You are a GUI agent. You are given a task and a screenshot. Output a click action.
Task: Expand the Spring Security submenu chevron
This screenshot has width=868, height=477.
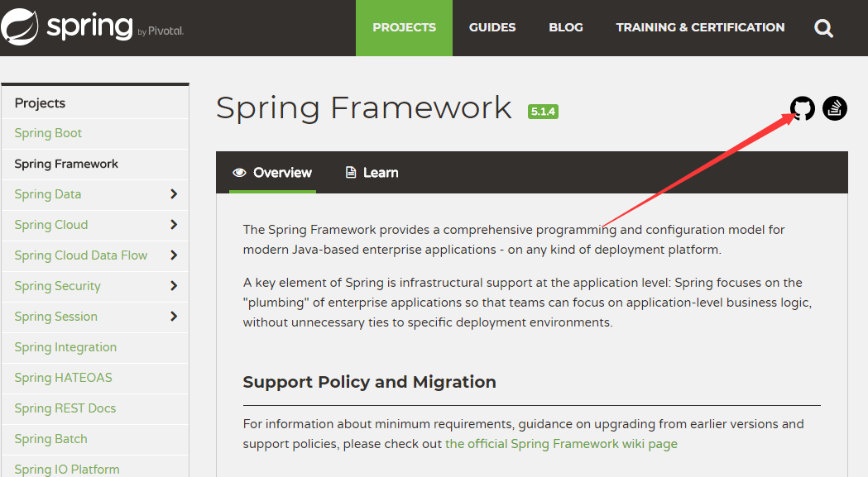point(173,285)
